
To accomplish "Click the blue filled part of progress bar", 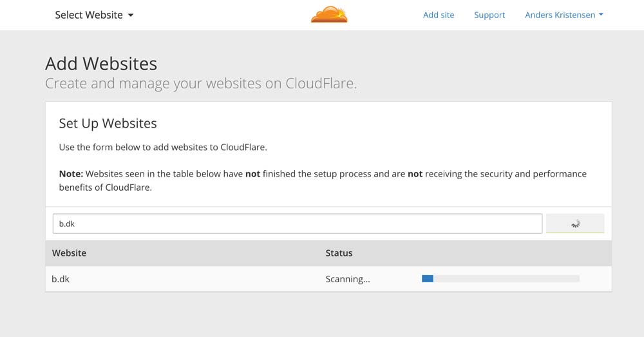I will point(427,278).
